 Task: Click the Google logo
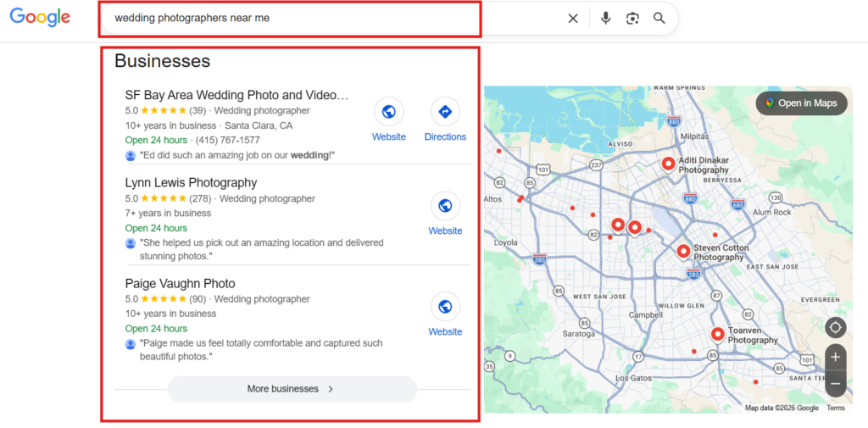tap(40, 18)
